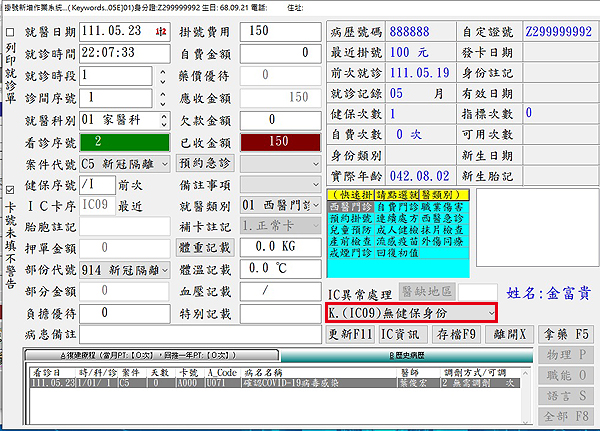Select 西醫門診 in the quick registration panel

pyautogui.click(x=348, y=206)
